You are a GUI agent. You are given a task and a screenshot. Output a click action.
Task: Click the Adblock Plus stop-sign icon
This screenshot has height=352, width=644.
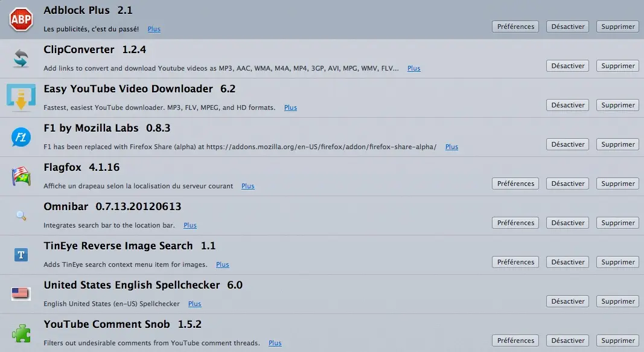point(21,19)
